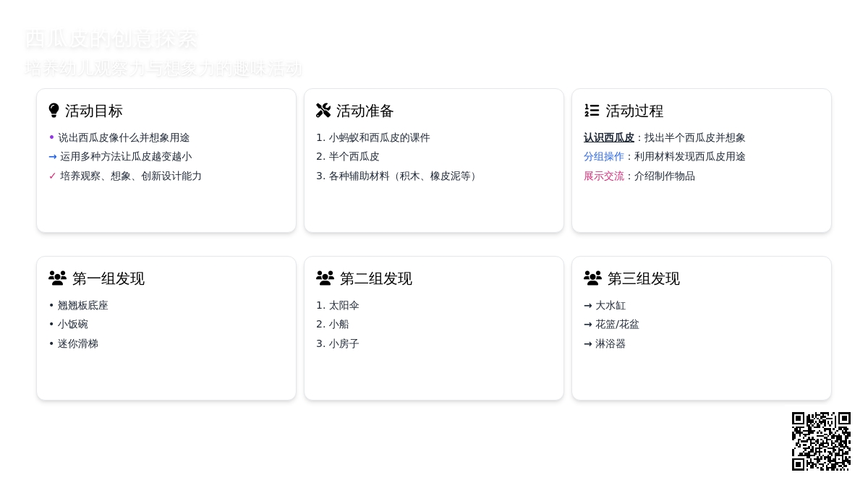Screen dimensions: 868x488
Task: Click the blue 分组操作 label
Action: click(x=604, y=156)
